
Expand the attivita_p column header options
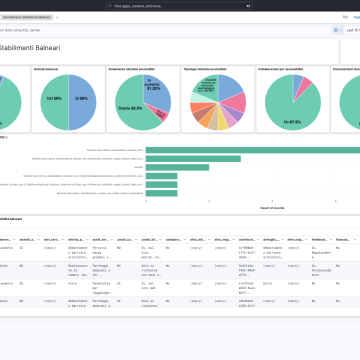[87, 239]
